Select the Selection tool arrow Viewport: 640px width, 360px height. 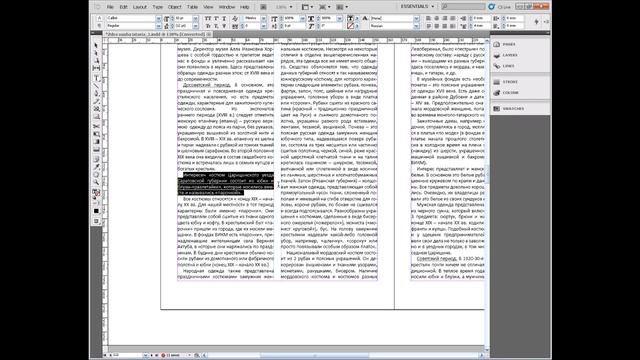[96, 45]
